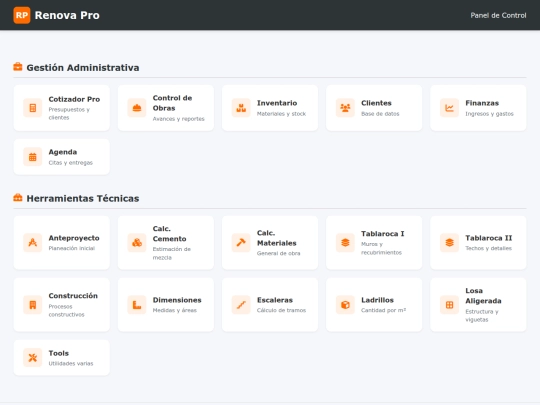Screen dimensions: 540x405
Task: Click the Renova Pro RP logo
Action: click(x=22, y=15)
